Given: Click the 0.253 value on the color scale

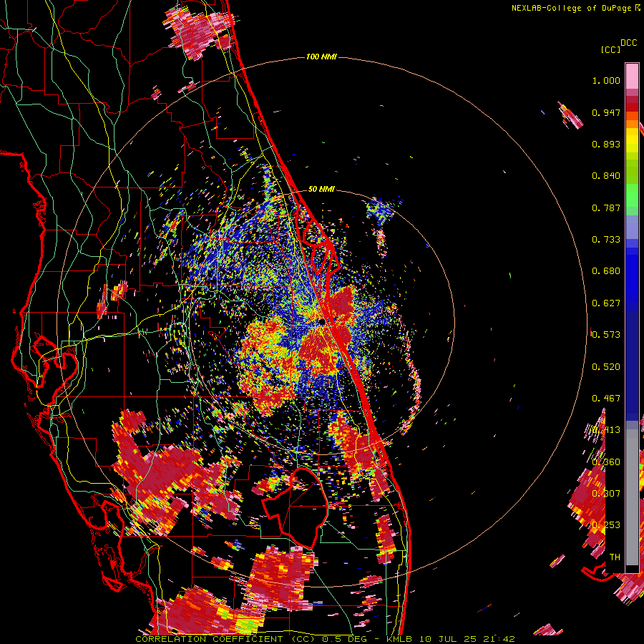Looking at the screenshot, I should tap(606, 525).
